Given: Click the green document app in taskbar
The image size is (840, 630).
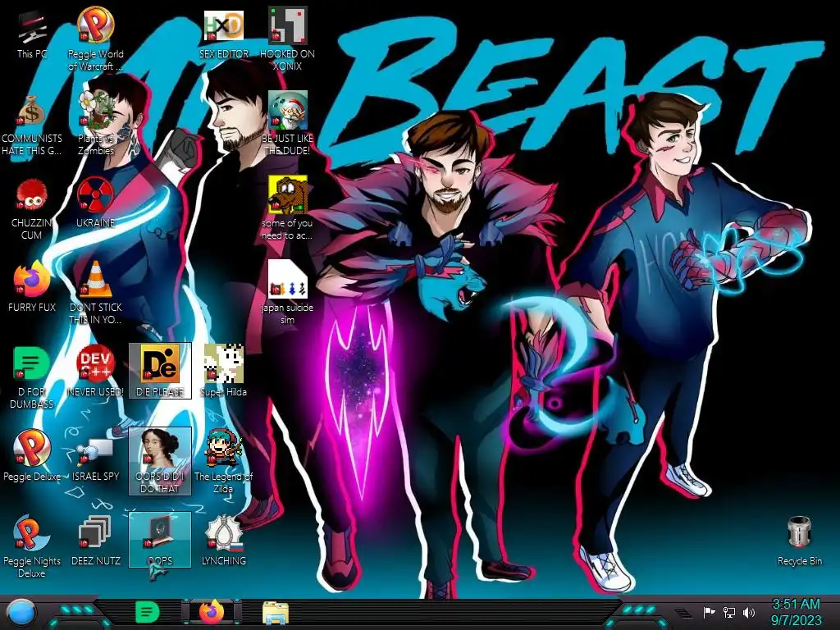Looking at the screenshot, I should [x=148, y=612].
